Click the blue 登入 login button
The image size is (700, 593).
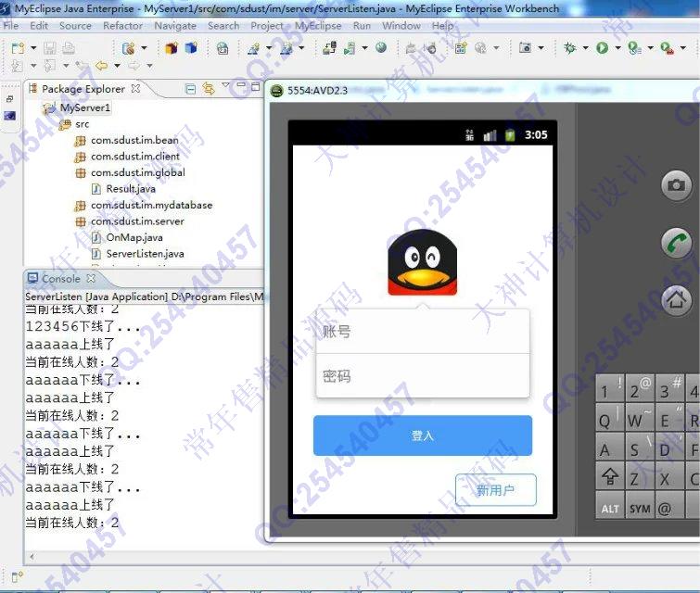point(423,435)
